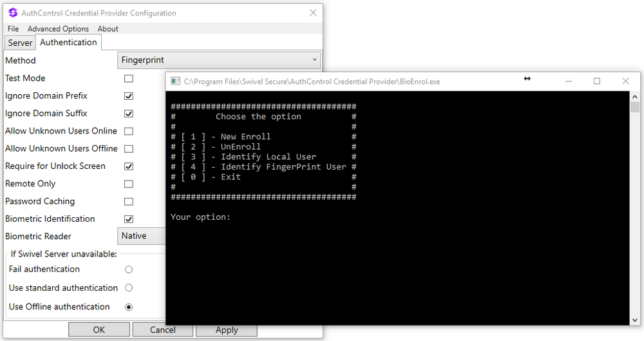Screen dimensions: 644x341
Task: Switch to the Server tab
Action: [x=20, y=43]
